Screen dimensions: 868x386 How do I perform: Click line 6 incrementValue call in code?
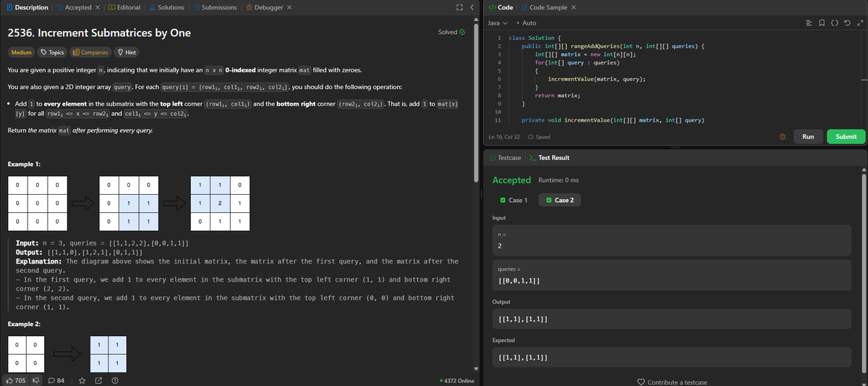click(597, 78)
